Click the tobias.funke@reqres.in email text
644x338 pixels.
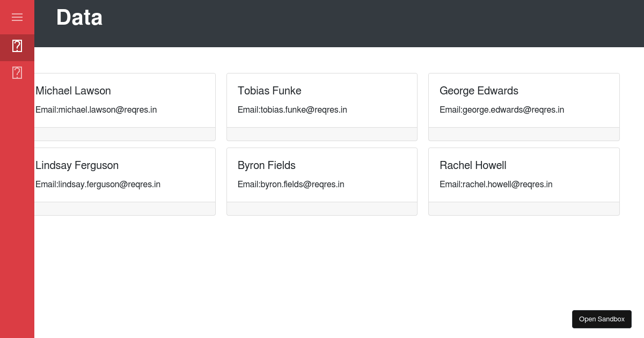point(304,110)
